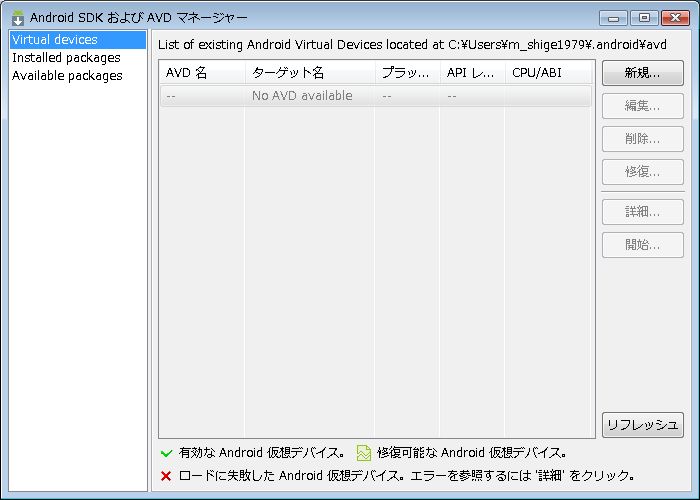Click the repairable device image icon
700x500 pixels.
click(x=364, y=453)
